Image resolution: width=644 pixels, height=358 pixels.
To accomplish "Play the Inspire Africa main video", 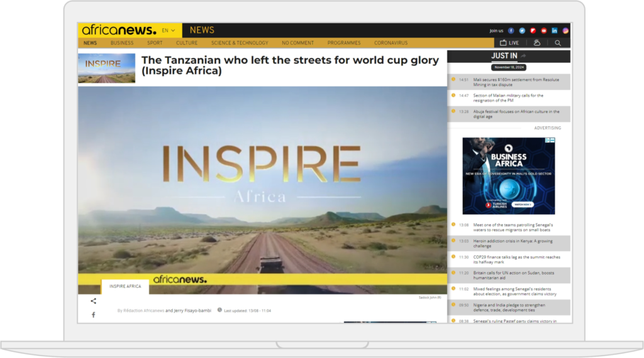I will (262, 190).
